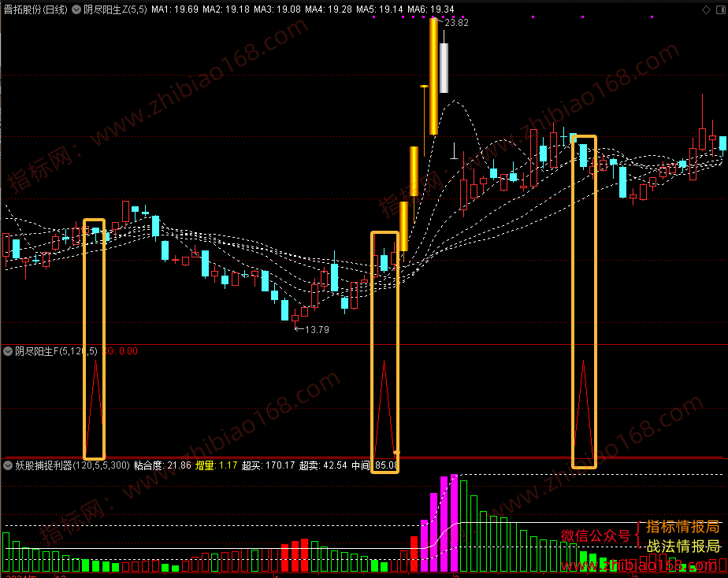Image resolution: width=728 pixels, height=578 pixels.
Task: Click the high price label 23.82
Action: pos(456,22)
